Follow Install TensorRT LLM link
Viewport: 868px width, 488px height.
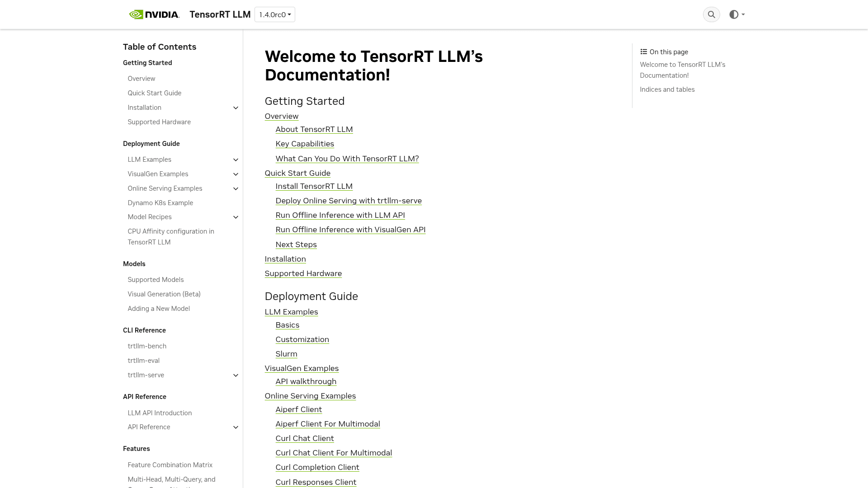point(314,186)
